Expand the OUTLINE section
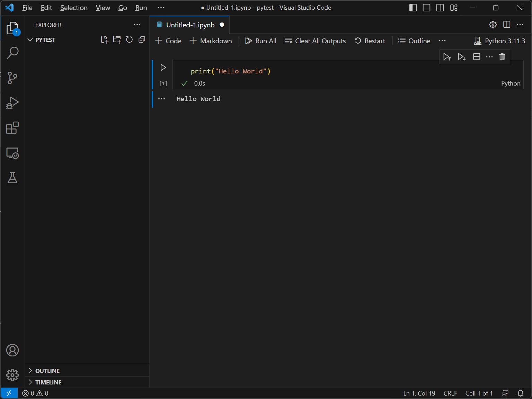532x399 pixels. pyautogui.click(x=47, y=371)
